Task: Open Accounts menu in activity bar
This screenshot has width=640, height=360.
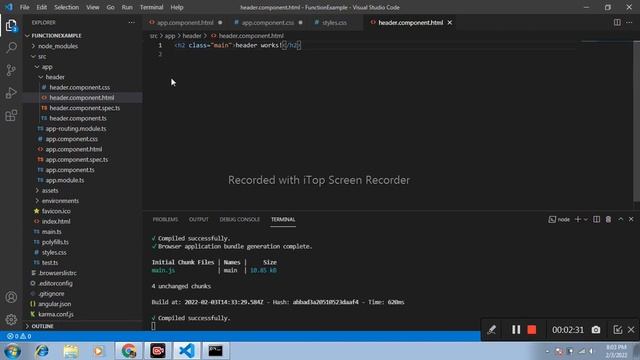Action: (x=11, y=297)
